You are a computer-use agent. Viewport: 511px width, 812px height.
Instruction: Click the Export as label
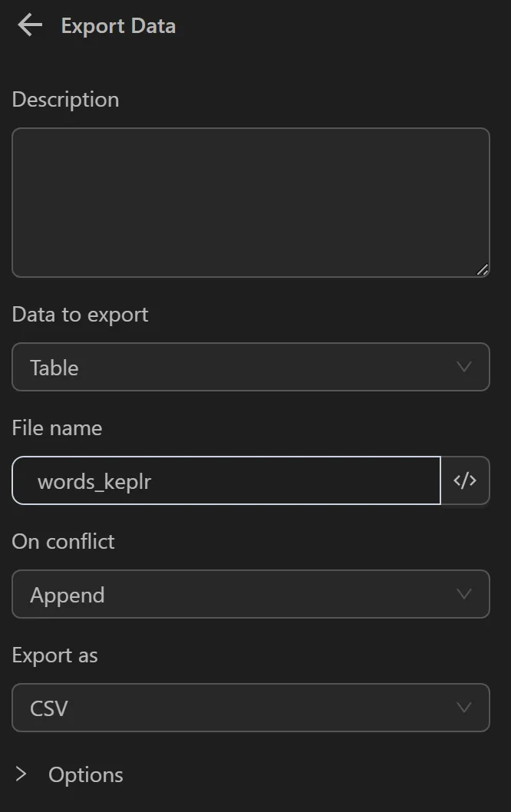[54, 655]
